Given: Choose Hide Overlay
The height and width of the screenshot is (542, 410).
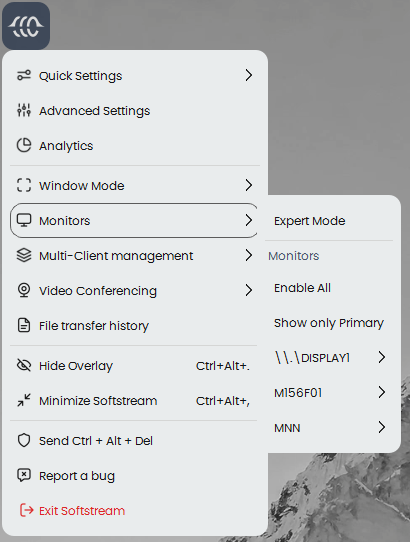Looking at the screenshot, I should click(135, 366).
